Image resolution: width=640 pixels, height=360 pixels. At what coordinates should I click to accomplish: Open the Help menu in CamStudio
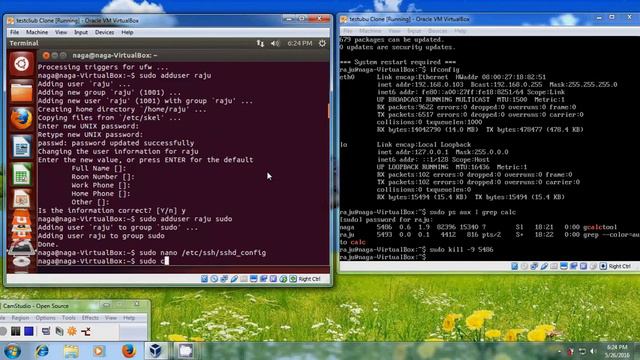coord(129,318)
